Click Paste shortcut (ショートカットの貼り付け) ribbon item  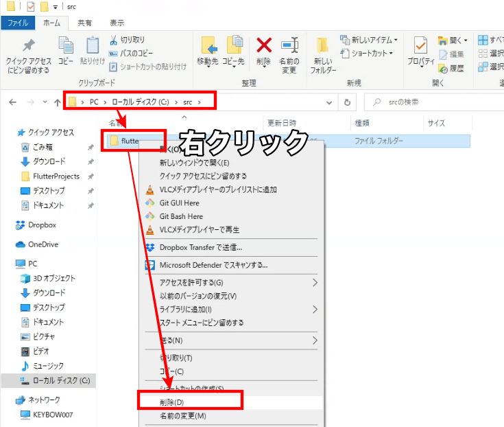coord(148,67)
